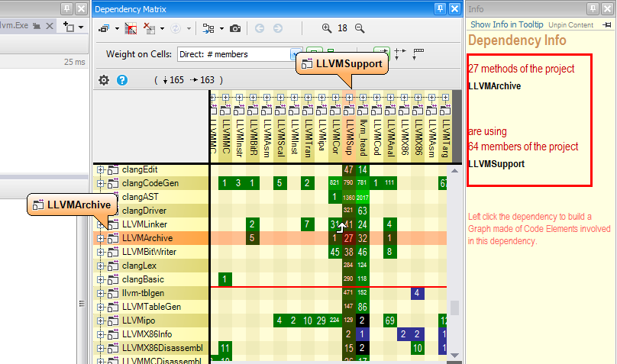Click cell 2017 in clangAST row
Screen dimensions: 617x364
pos(363,197)
